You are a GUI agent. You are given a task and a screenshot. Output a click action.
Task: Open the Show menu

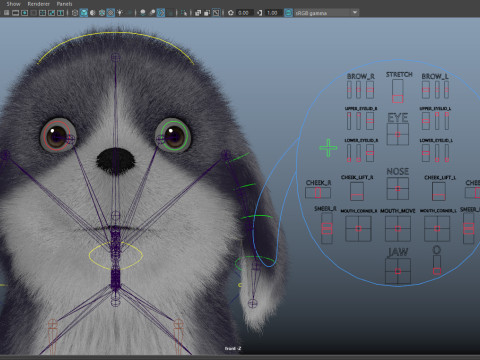coord(13,4)
